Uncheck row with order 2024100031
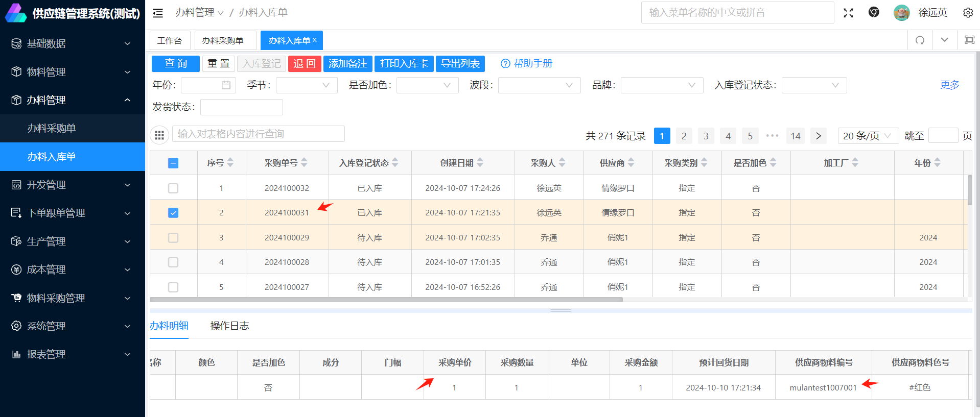Screen dimensions: 980x417 point(173,213)
